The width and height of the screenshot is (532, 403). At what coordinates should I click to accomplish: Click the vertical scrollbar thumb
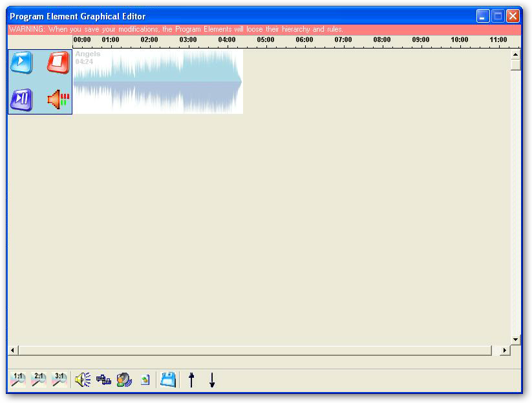[x=516, y=65]
